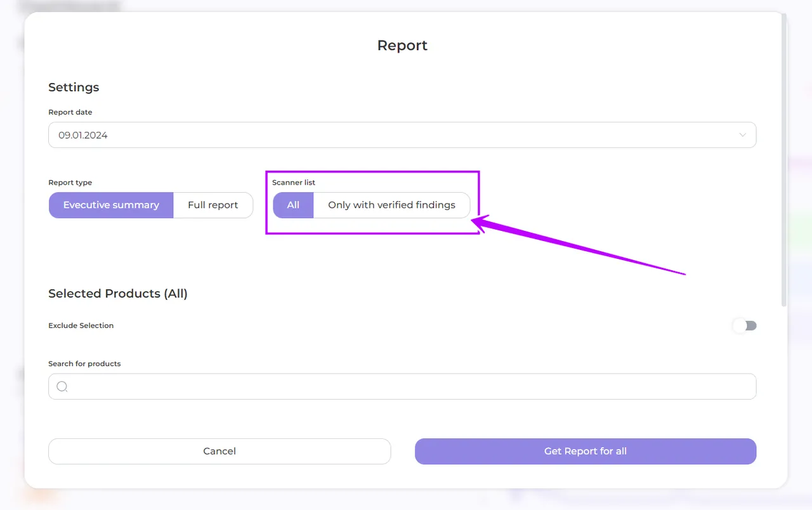Choose All in Scanner list
The height and width of the screenshot is (510, 812).
tap(293, 205)
